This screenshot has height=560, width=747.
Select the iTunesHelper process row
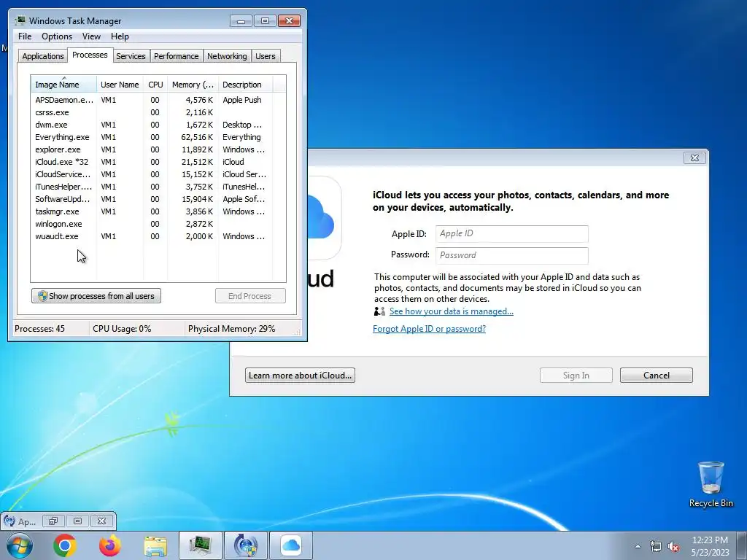158,187
